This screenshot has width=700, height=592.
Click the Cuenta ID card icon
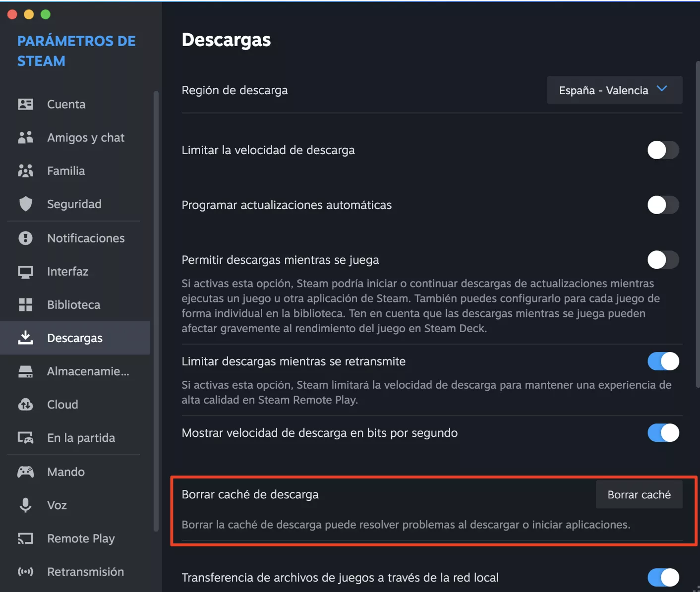coord(25,104)
